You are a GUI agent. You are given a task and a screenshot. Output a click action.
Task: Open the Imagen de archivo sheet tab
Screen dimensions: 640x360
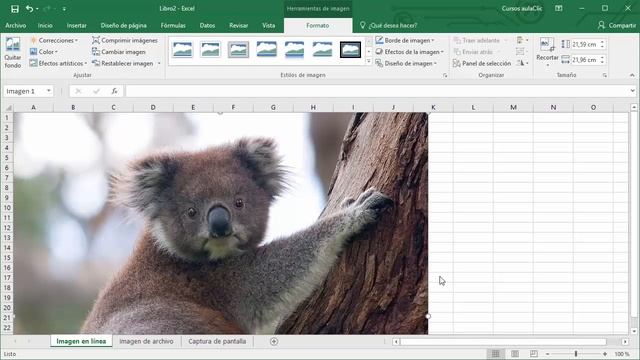(146, 341)
